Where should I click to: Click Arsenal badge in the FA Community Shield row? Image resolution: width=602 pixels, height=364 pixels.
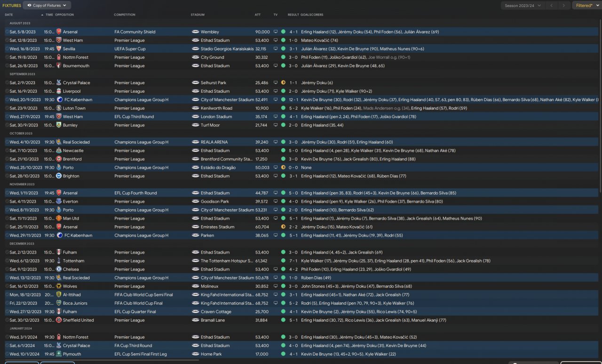pos(59,32)
